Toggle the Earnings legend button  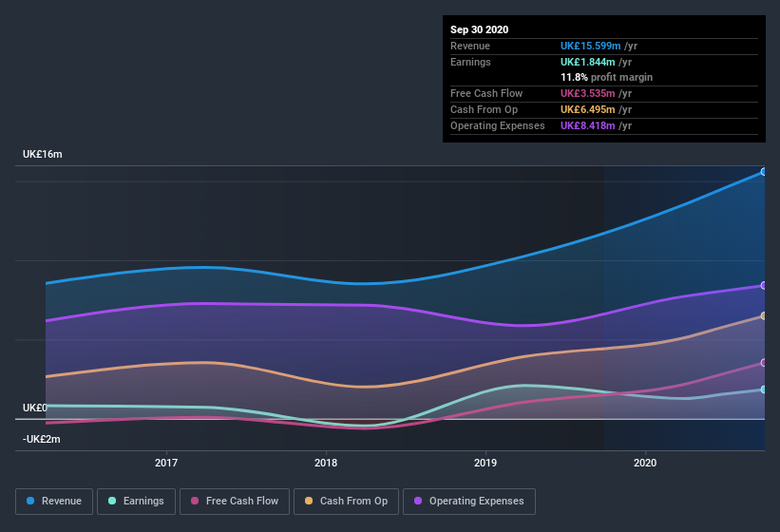pos(136,502)
